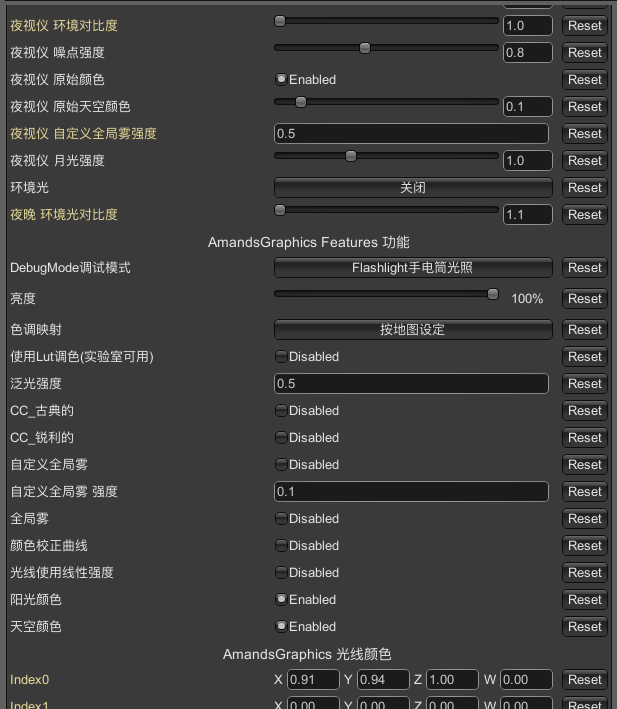617x709 pixels.
Task: Reset 夜视仪 原始天空颜色 setting
Action: [585, 107]
